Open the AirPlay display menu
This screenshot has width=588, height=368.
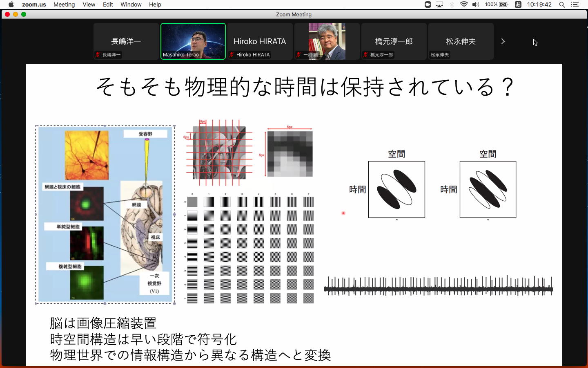[x=439, y=4]
